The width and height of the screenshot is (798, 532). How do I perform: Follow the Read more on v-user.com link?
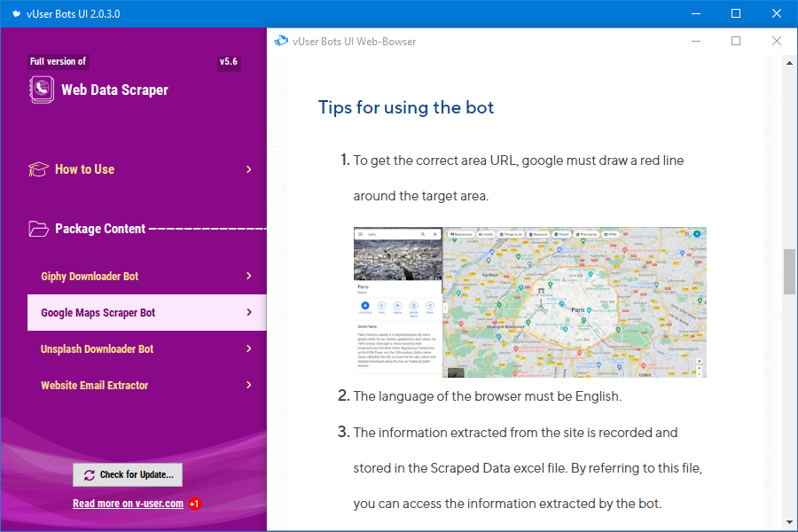click(128, 504)
